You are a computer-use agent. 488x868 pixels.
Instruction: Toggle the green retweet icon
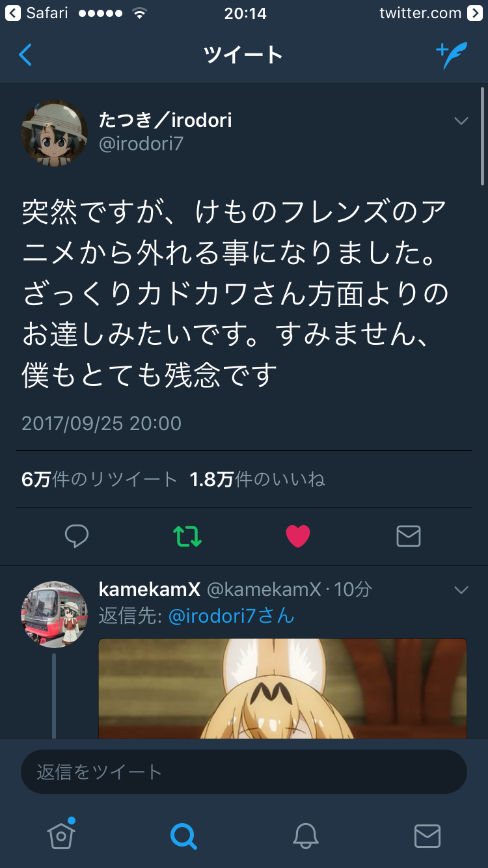187,536
